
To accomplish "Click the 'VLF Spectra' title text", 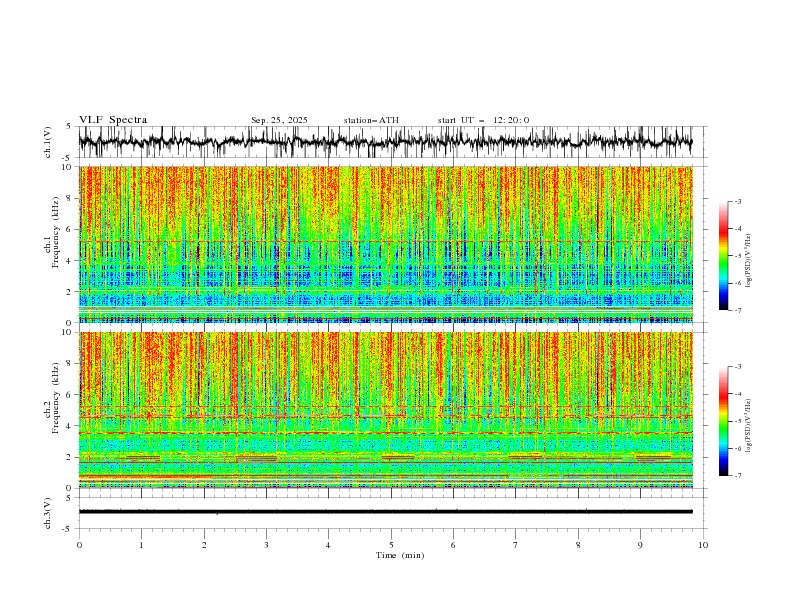I will click(x=113, y=120).
